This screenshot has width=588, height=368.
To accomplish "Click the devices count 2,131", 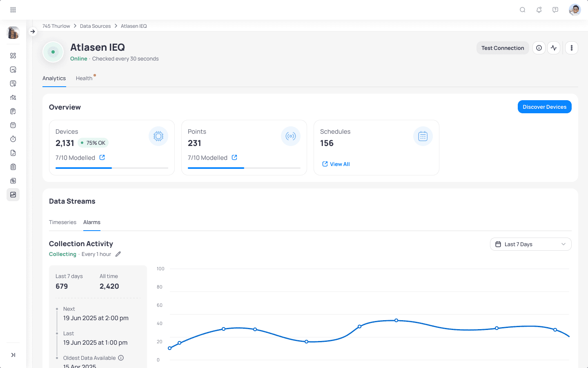I will coord(65,143).
